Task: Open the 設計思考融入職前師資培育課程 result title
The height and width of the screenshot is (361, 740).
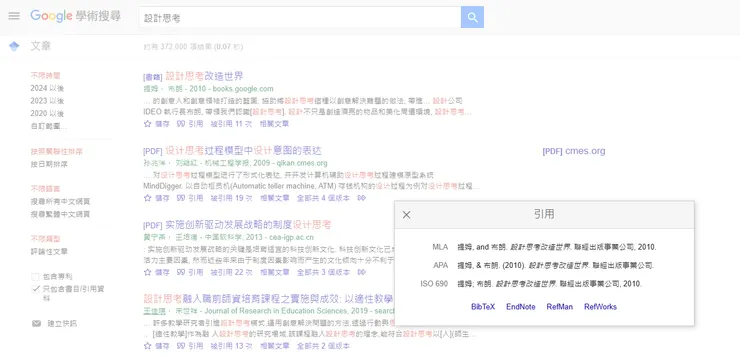Action: (x=269, y=299)
